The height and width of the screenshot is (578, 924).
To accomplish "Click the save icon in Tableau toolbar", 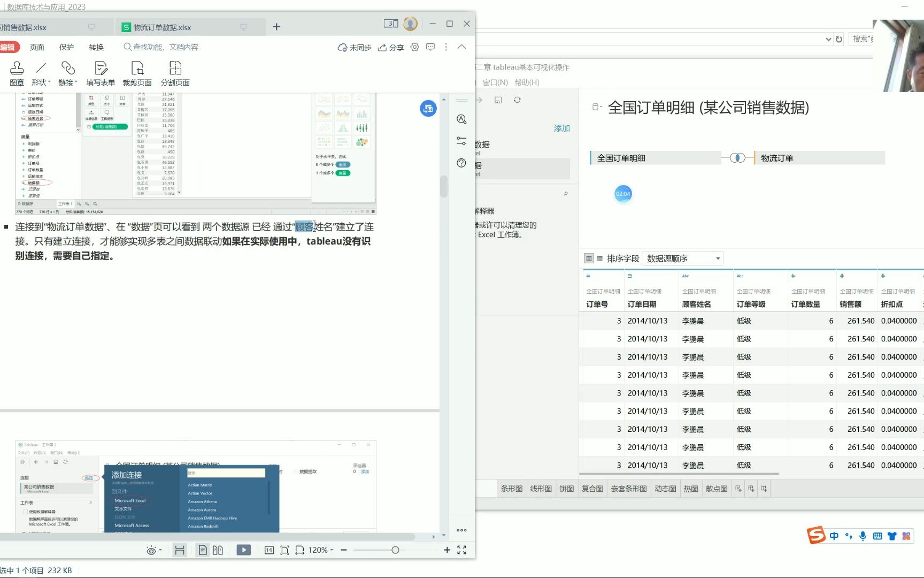I will click(x=498, y=100).
